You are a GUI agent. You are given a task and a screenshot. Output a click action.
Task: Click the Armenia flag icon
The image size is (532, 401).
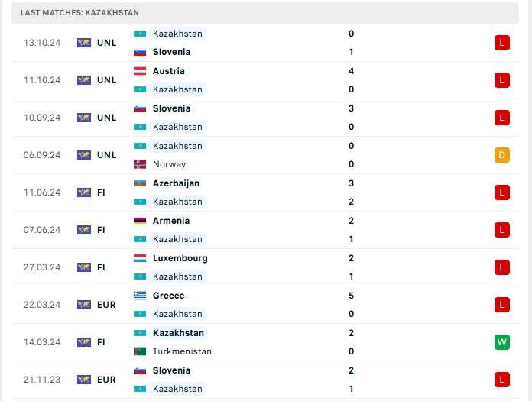coord(140,221)
